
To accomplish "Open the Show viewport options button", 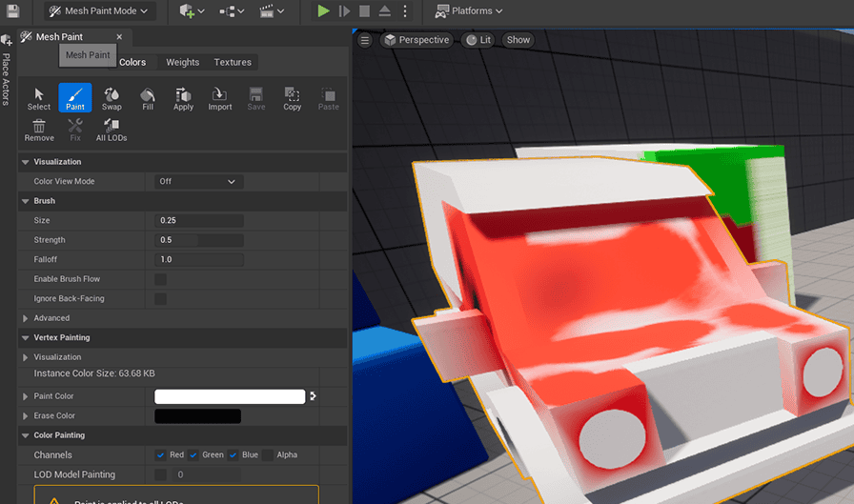I will (x=518, y=40).
